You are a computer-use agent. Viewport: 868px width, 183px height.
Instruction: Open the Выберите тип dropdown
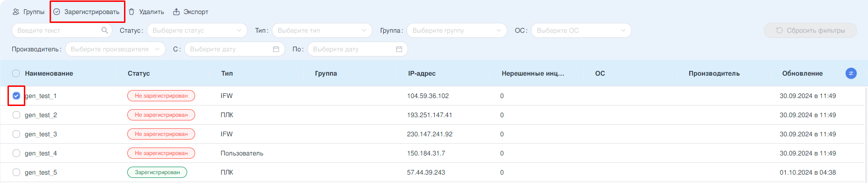[322, 30]
